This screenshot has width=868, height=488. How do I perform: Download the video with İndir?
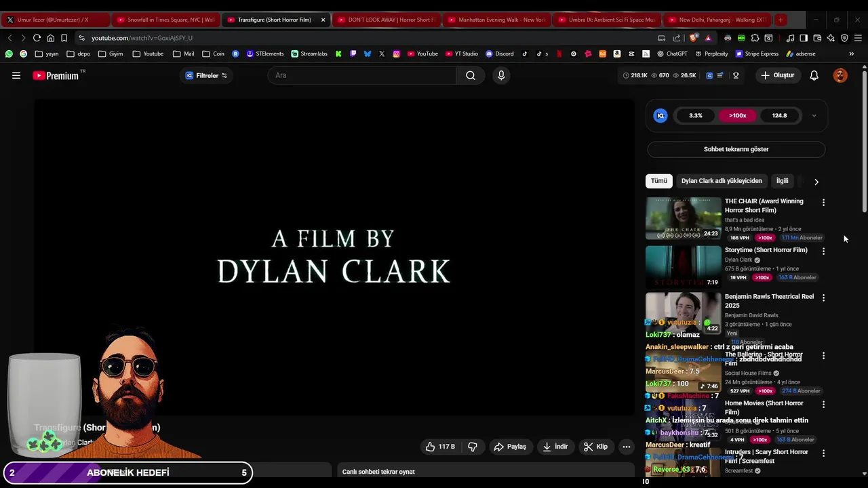point(555,447)
